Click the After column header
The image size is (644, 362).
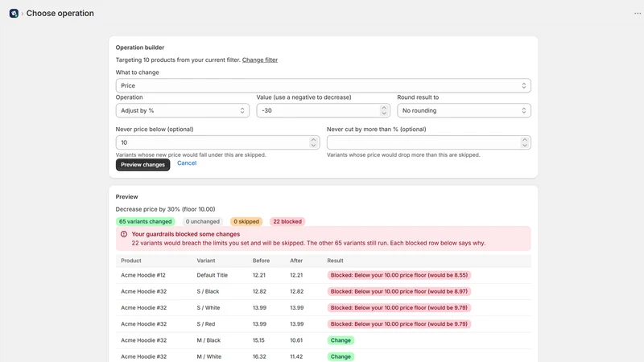coord(296,261)
